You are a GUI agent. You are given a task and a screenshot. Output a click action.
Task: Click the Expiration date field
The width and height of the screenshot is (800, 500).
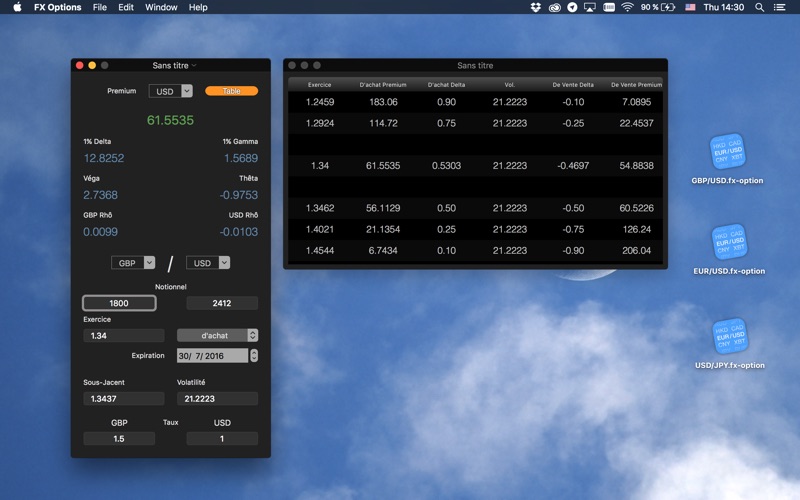pos(212,356)
